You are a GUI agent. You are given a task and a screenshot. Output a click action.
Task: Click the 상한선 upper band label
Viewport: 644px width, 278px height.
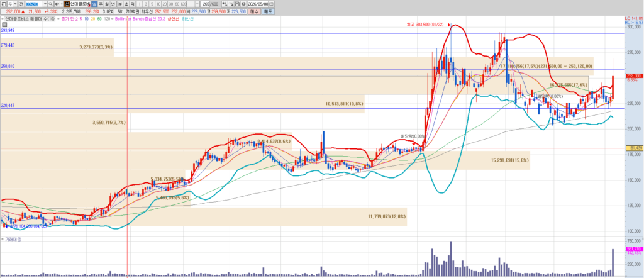174,19
